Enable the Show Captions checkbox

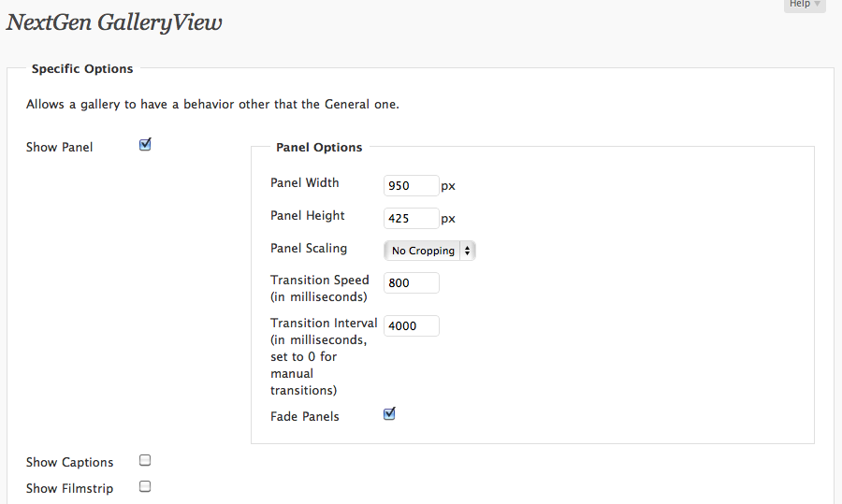[145, 461]
